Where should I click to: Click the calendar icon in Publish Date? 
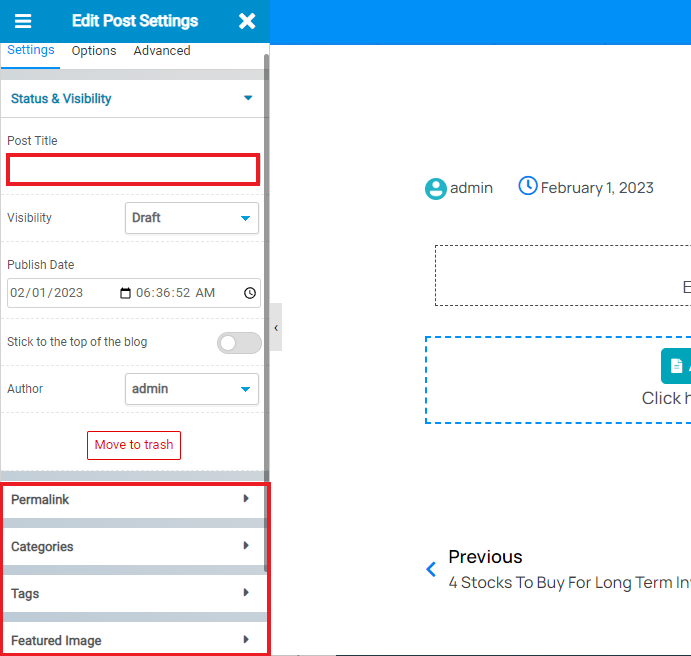click(x=125, y=293)
